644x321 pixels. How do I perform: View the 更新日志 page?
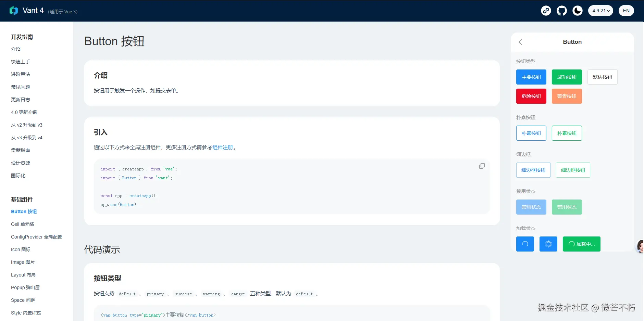tap(21, 100)
